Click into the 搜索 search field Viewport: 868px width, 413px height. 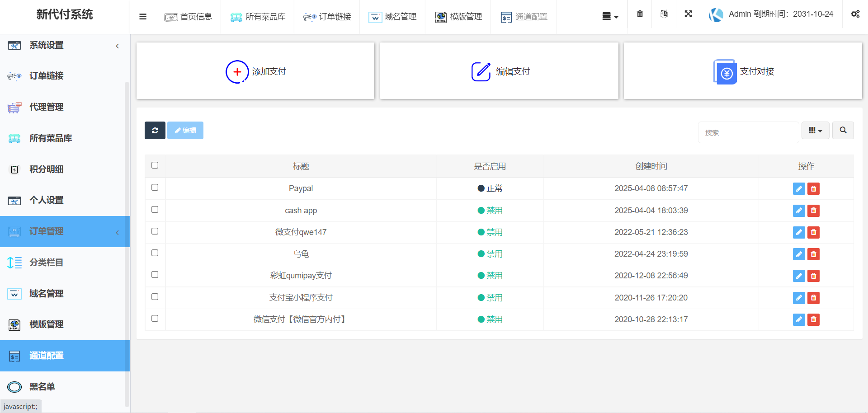pyautogui.click(x=748, y=132)
